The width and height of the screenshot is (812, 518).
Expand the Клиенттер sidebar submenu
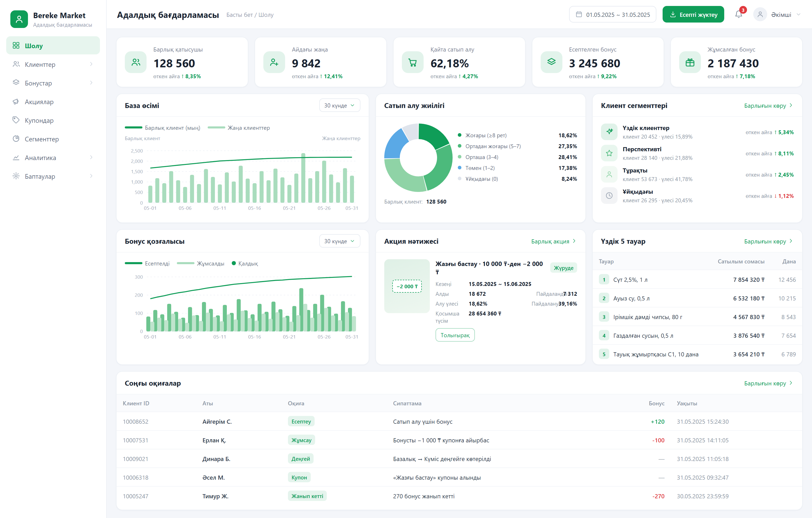(53, 64)
